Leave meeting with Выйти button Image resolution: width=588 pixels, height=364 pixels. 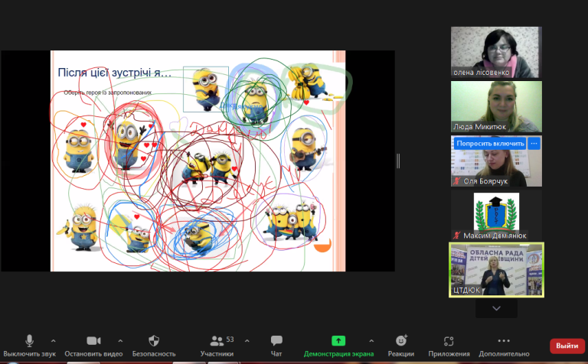click(x=567, y=346)
